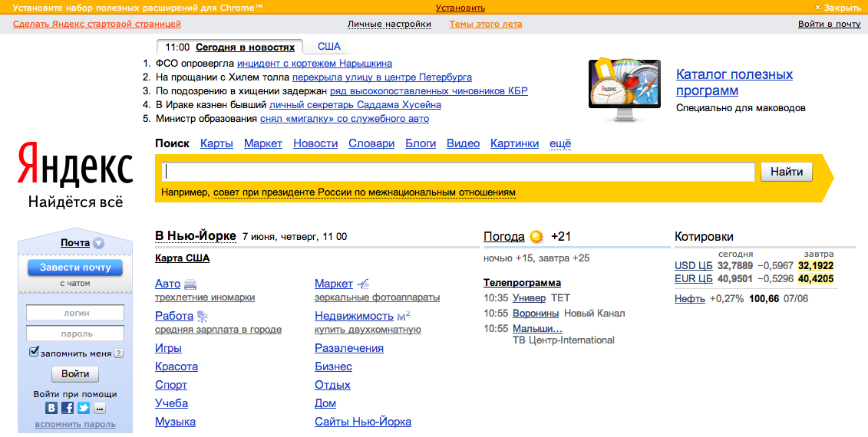
Task: Focus the логин input field
Action: pyautogui.click(x=75, y=313)
